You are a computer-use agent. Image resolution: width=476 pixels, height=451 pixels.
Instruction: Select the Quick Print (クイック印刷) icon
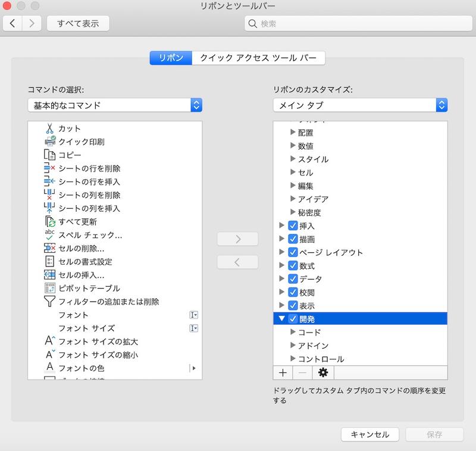tap(49, 142)
